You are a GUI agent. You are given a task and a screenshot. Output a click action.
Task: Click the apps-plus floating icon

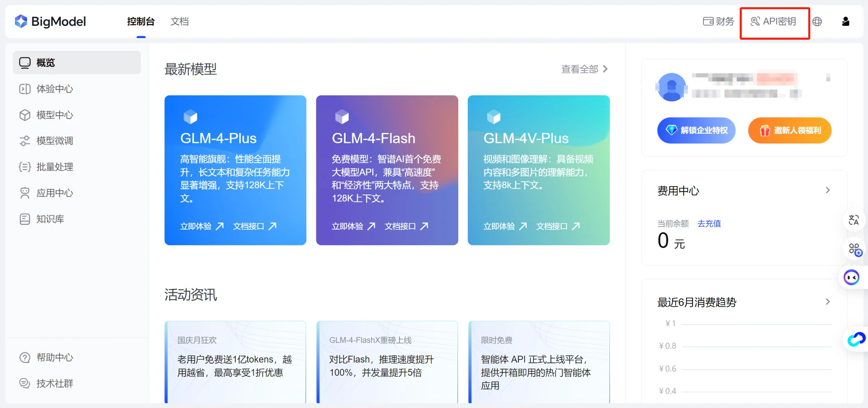855,249
